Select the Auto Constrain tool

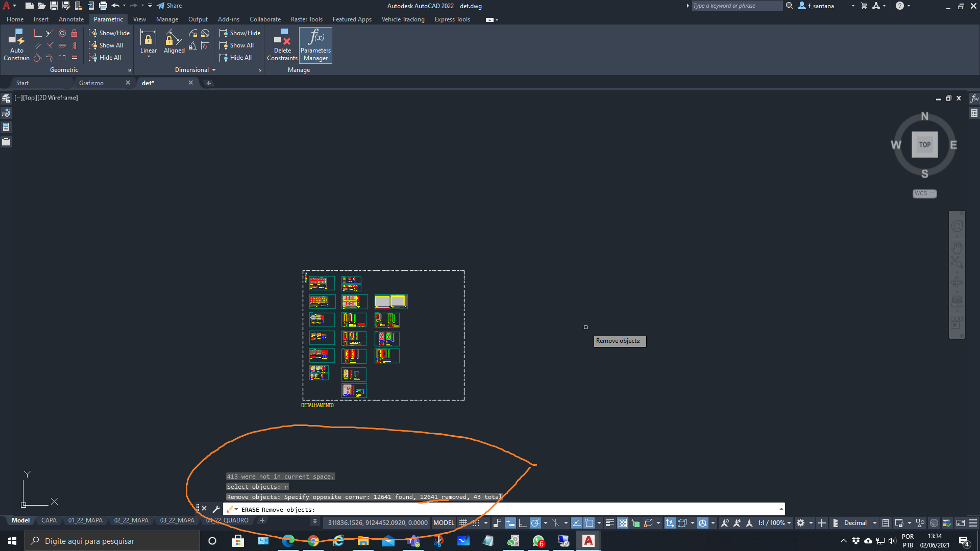(x=16, y=44)
